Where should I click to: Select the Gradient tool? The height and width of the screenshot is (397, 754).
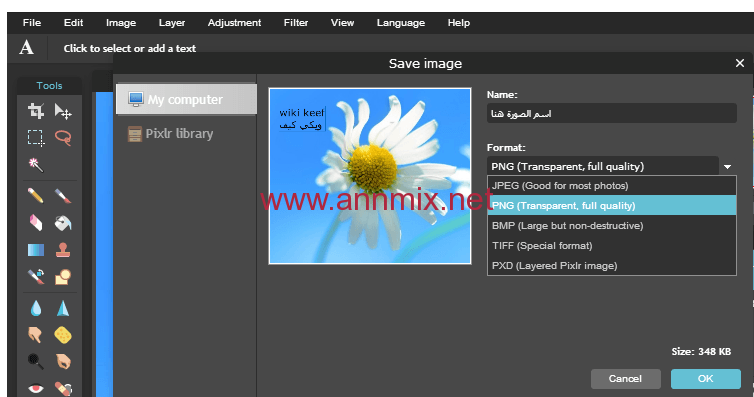[36, 250]
